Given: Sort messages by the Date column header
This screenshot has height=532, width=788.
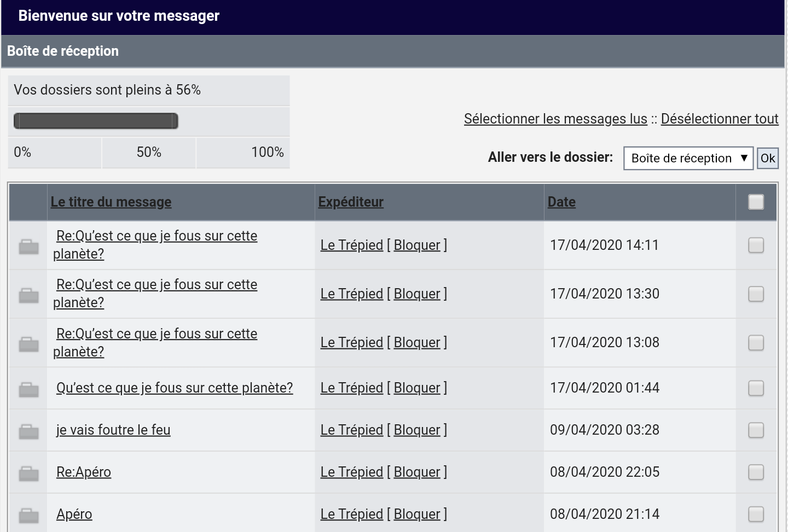Looking at the screenshot, I should pos(561,202).
